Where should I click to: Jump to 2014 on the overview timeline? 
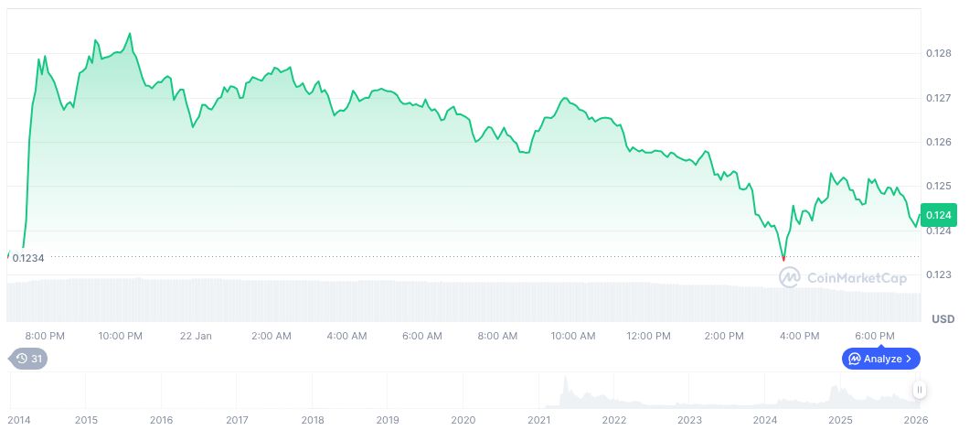click(18, 420)
